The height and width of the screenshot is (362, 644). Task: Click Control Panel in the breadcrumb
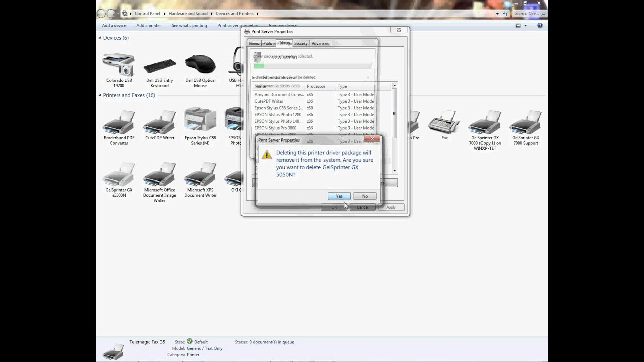point(147,14)
